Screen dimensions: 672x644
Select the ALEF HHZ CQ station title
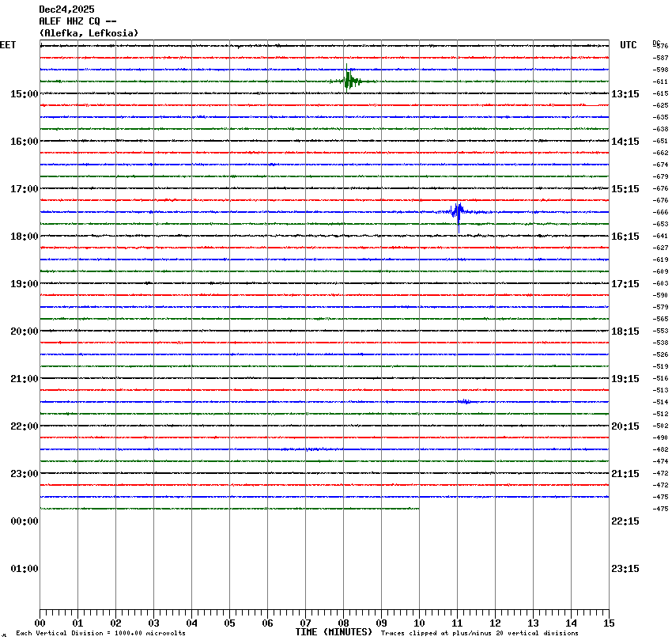(x=78, y=21)
